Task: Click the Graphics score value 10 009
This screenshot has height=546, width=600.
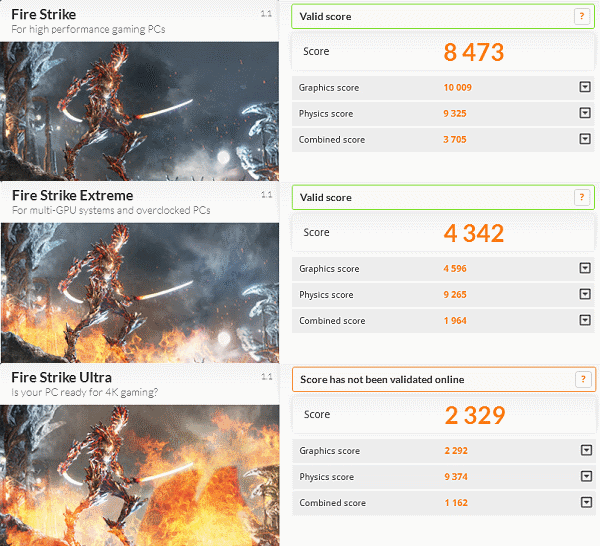Action: [x=458, y=88]
